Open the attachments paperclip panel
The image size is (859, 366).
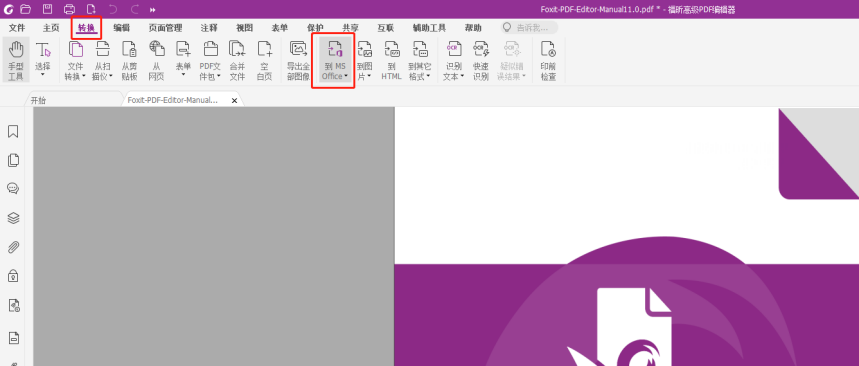pyautogui.click(x=13, y=247)
